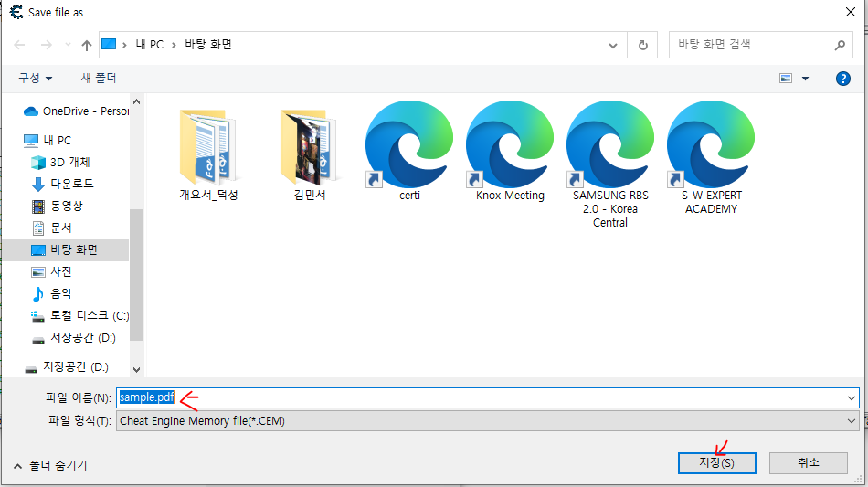Open '음악' folder in sidebar

tap(52, 293)
